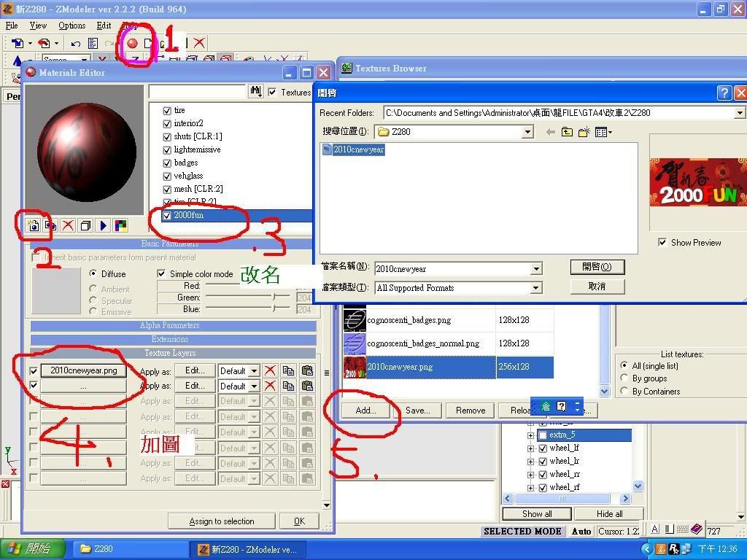This screenshot has height=560, width=747.
Task: Remove the 2010cnewyear.png texture layer
Action: [270, 370]
